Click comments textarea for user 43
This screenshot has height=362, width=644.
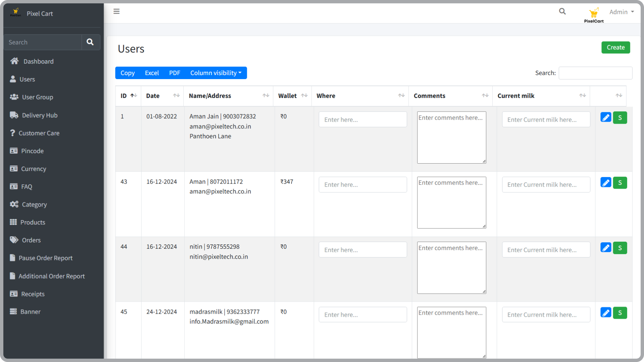click(451, 202)
